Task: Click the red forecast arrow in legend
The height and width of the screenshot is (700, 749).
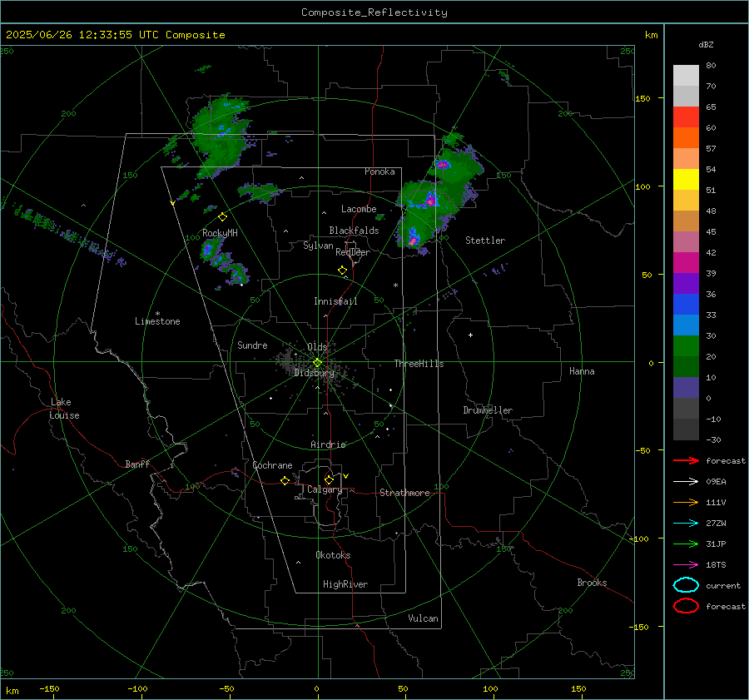Action: point(686,460)
